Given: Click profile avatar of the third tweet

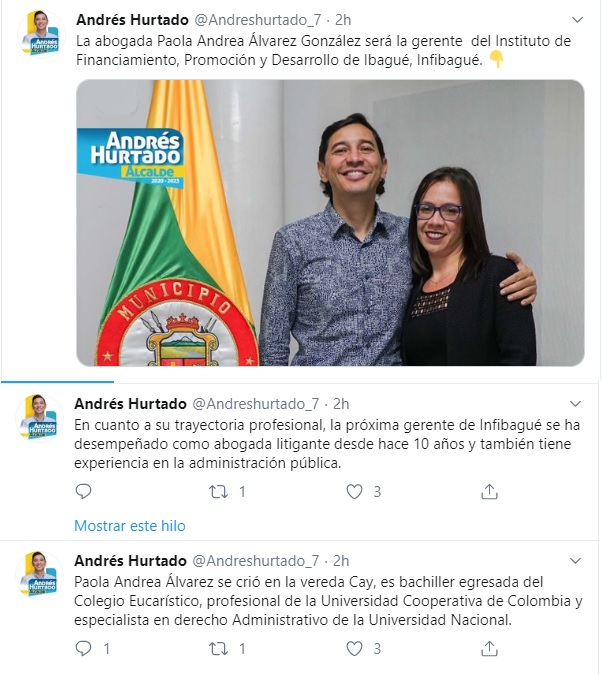Looking at the screenshot, I should coord(39,574).
